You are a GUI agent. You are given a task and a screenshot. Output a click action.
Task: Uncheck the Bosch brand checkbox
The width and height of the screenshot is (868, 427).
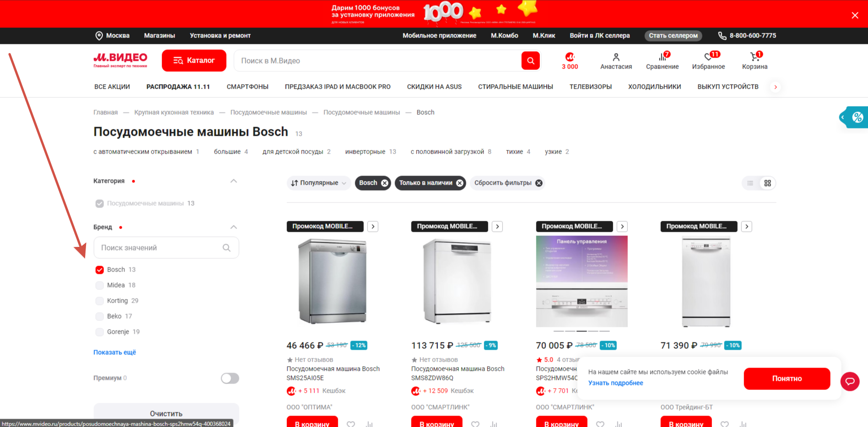click(99, 270)
